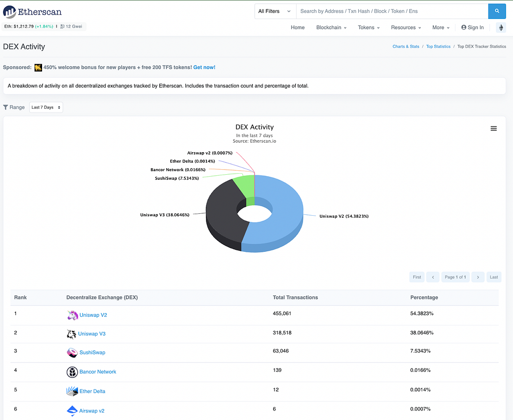Click in the address search field
This screenshot has height=420, width=513.
pos(392,11)
